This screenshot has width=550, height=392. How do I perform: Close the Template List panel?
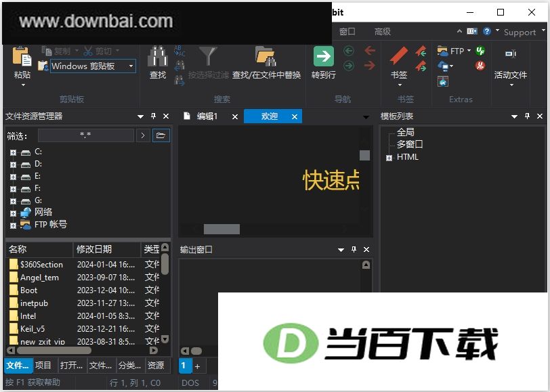[x=540, y=116]
